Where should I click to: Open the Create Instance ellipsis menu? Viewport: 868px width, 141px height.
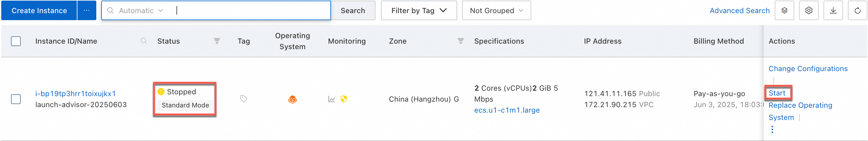point(87,10)
